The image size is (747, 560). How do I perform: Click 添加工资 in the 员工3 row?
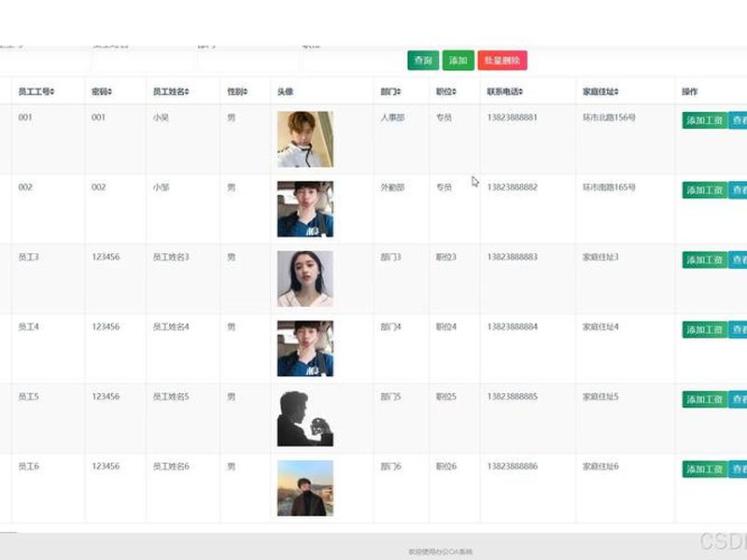coord(705,260)
